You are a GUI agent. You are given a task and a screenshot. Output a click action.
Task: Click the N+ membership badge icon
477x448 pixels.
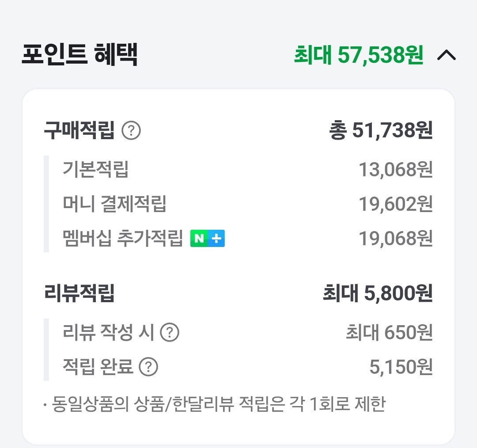point(207,239)
